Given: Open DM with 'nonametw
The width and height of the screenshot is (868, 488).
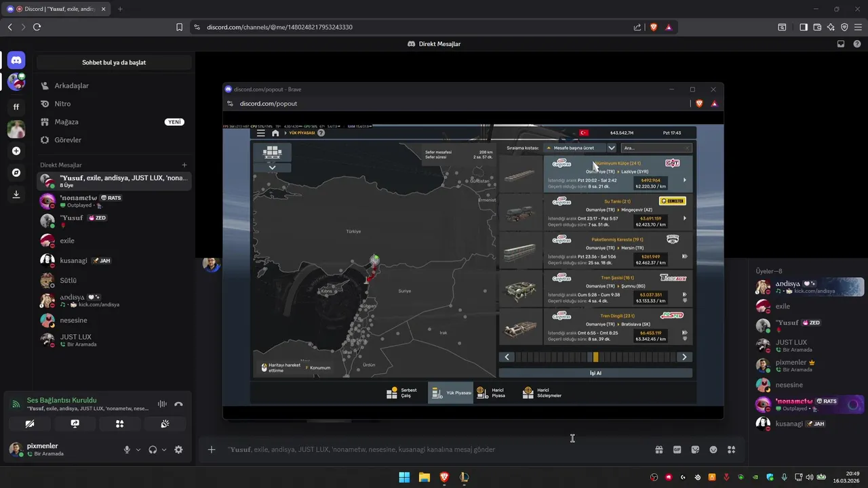Looking at the screenshot, I should click(114, 201).
